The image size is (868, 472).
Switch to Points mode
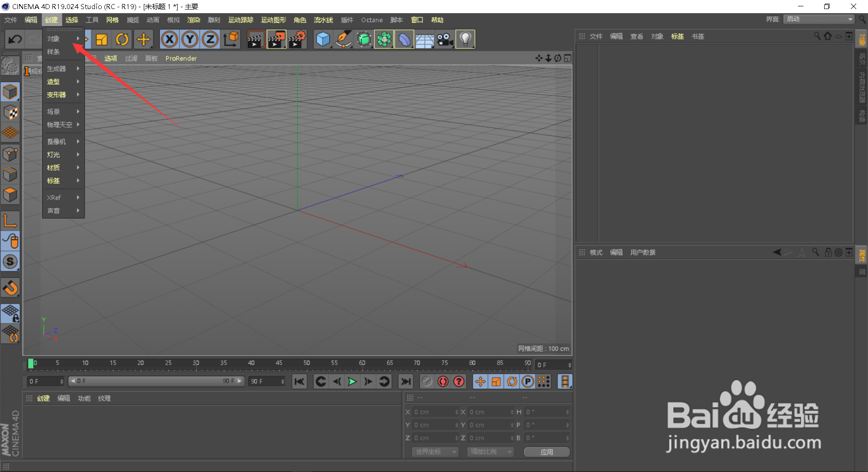[x=10, y=154]
